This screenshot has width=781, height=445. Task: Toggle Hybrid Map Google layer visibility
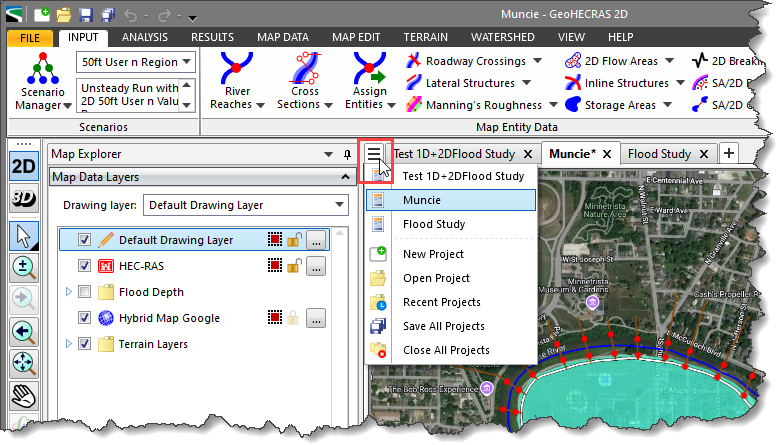coord(85,319)
